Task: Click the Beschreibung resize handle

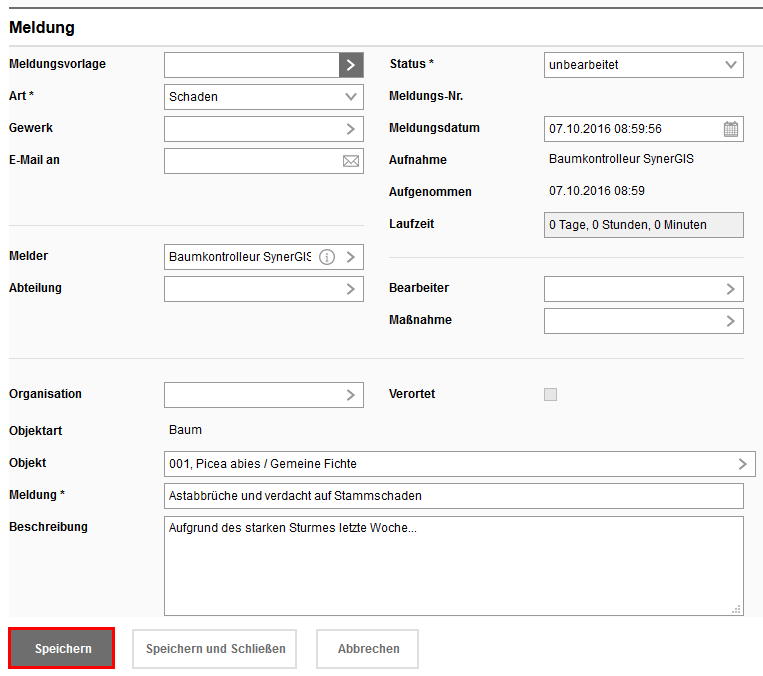Action: tap(737, 609)
